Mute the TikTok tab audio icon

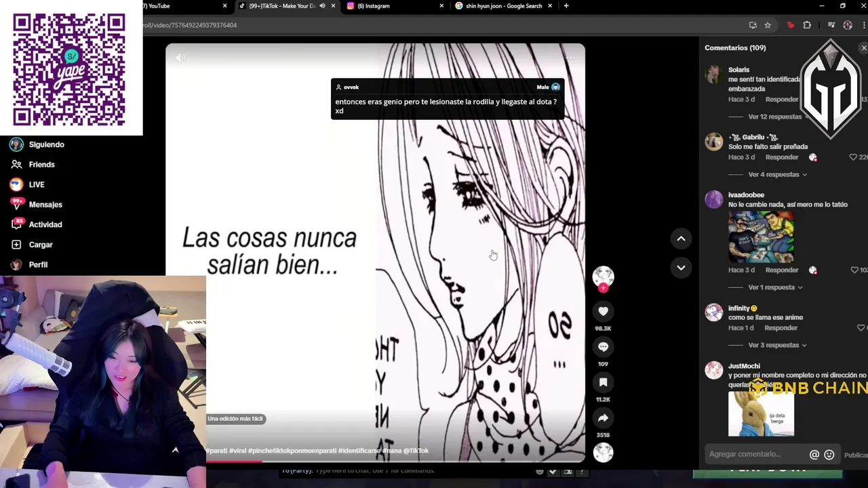pos(323,6)
